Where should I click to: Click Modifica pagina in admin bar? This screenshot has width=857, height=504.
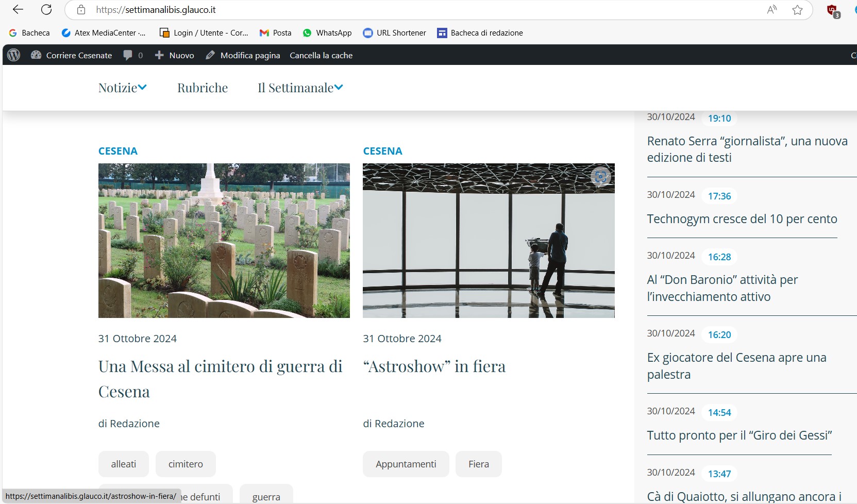243,55
